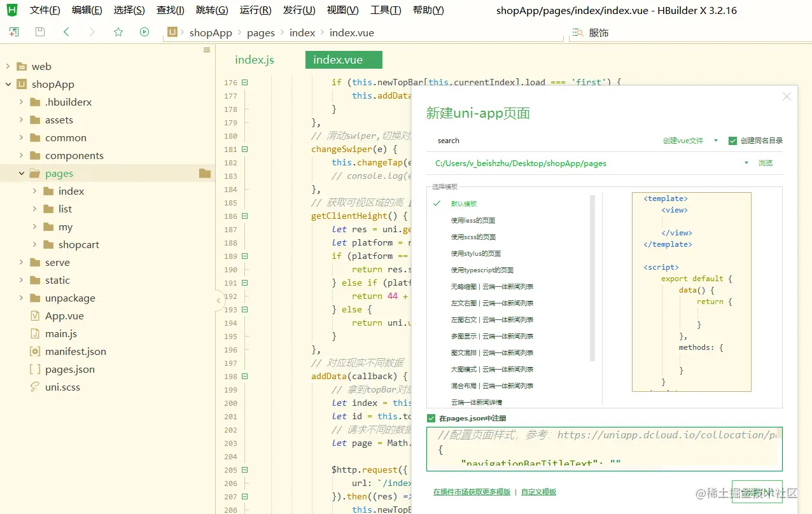The image size is (812, 514).
Task: Toggle the 创建同名目录 checkbox
Action: point(732,141)
